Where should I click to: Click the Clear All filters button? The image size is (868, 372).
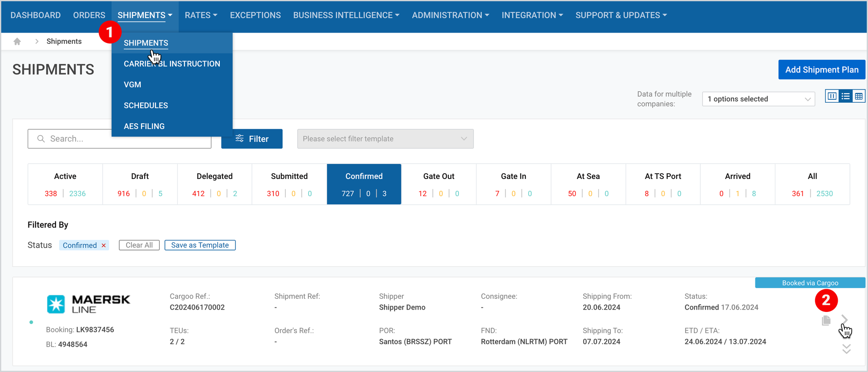pos(139,245)
